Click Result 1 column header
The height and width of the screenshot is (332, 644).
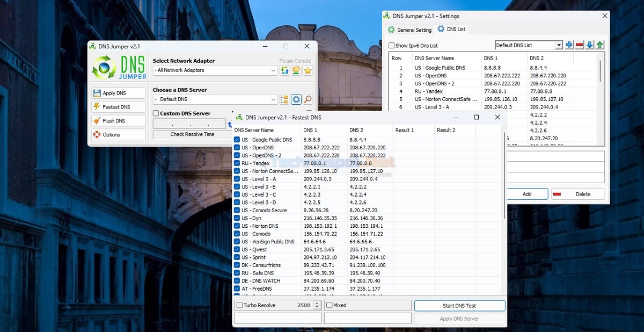413,130
